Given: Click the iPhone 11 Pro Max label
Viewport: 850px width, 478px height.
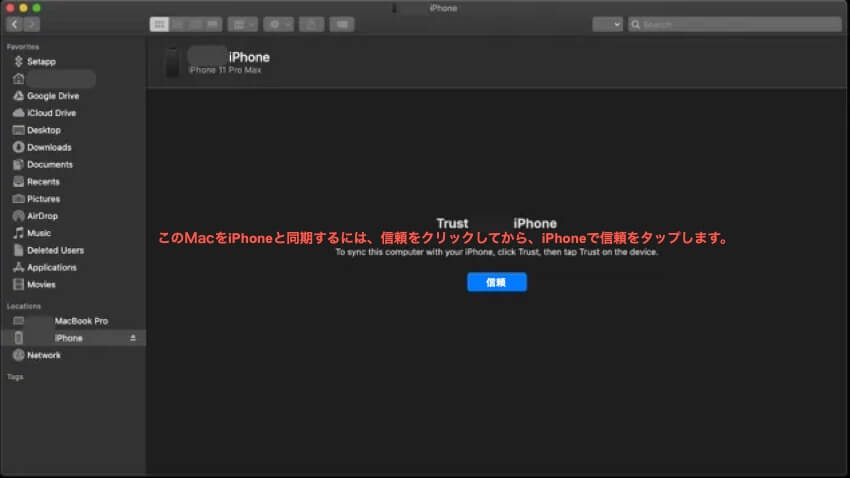Looking at the screenshot, I should click(225, 70).
